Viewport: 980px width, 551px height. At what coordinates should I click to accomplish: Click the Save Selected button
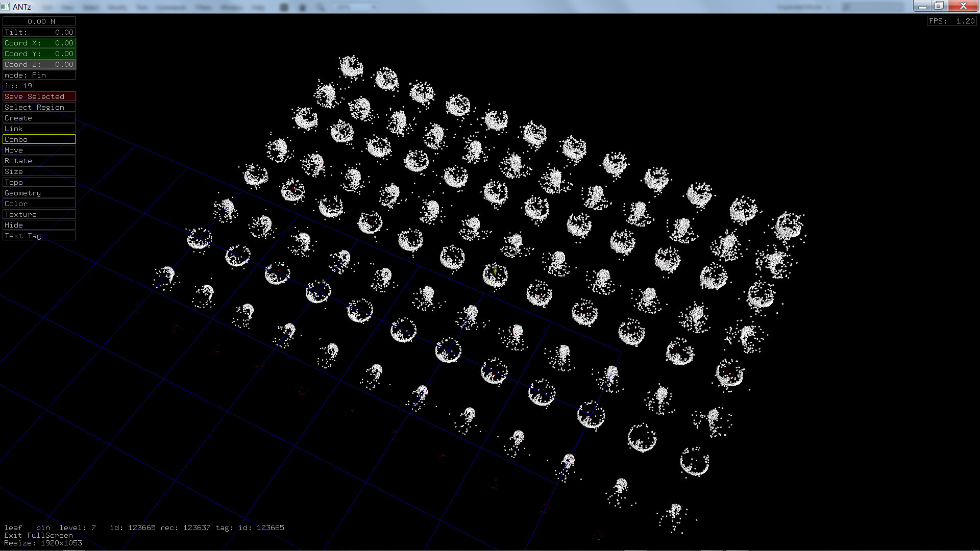39,96
